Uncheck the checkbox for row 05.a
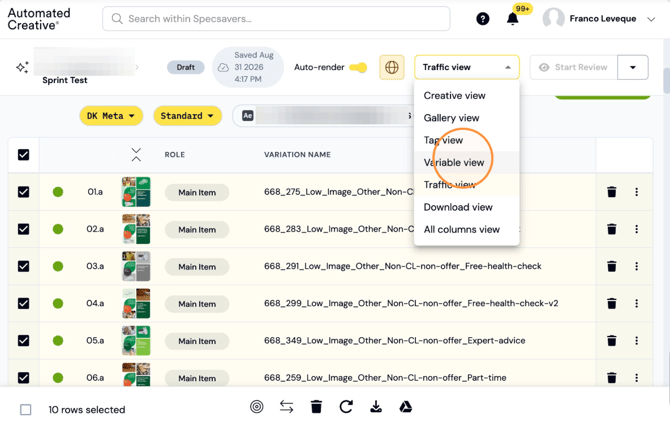670x427 pixels. tap(24, 341)
